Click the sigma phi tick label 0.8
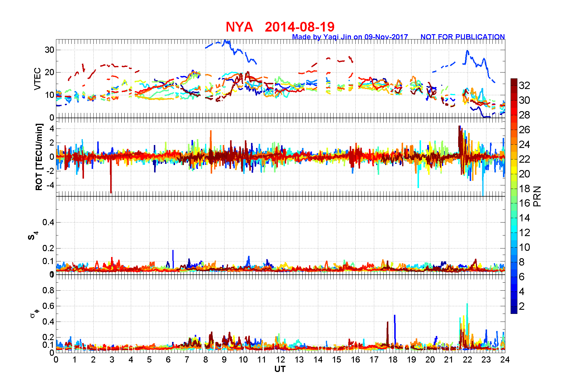This screenshot has width=561, height=392. click(48, 290)
